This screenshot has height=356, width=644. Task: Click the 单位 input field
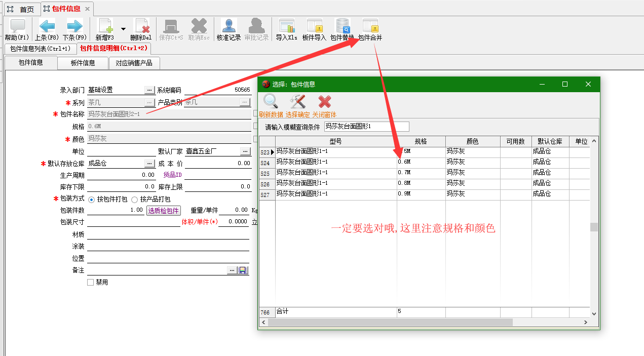[x=121, y=151]
